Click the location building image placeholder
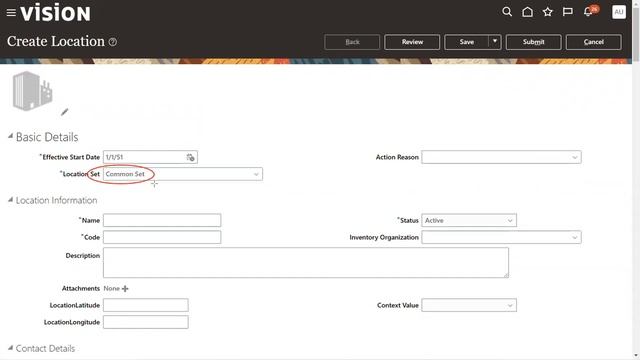Screen dimensions: 640x360 click(x=33, y=91)
